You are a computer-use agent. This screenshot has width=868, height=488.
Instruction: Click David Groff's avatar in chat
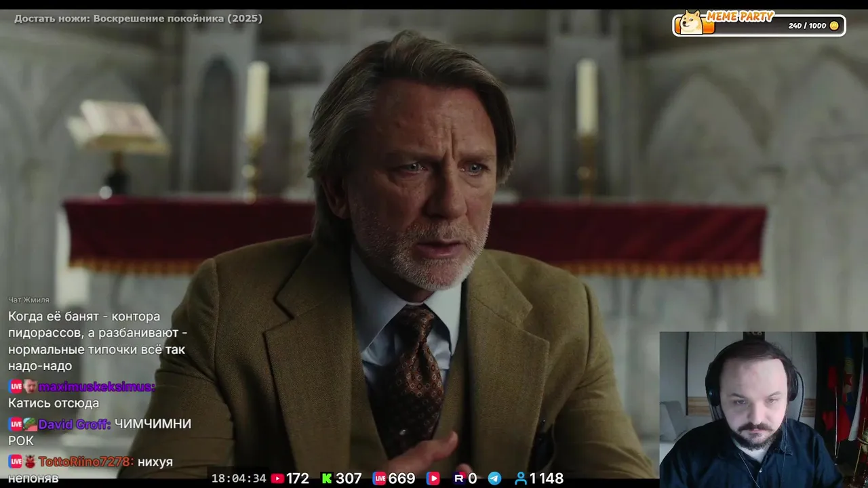(30, 424)
